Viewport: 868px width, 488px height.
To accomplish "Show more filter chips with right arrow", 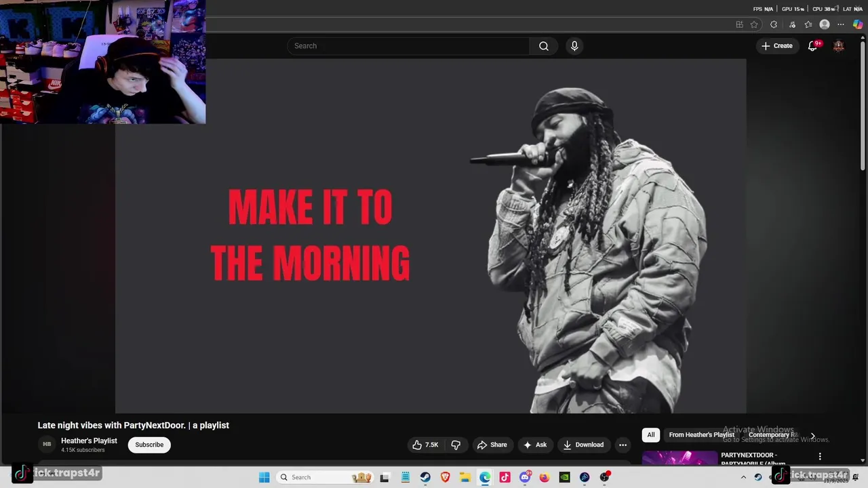I will pos(812,435).
